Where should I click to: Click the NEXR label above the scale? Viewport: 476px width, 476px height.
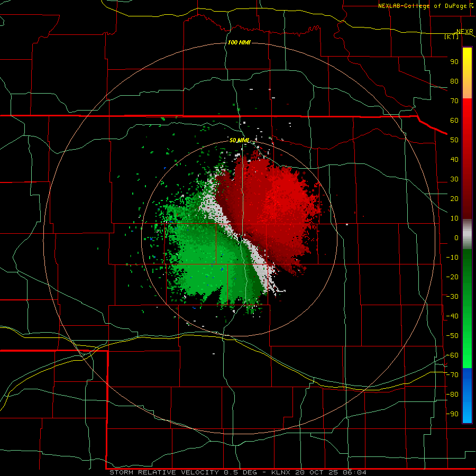pos(464,32)
